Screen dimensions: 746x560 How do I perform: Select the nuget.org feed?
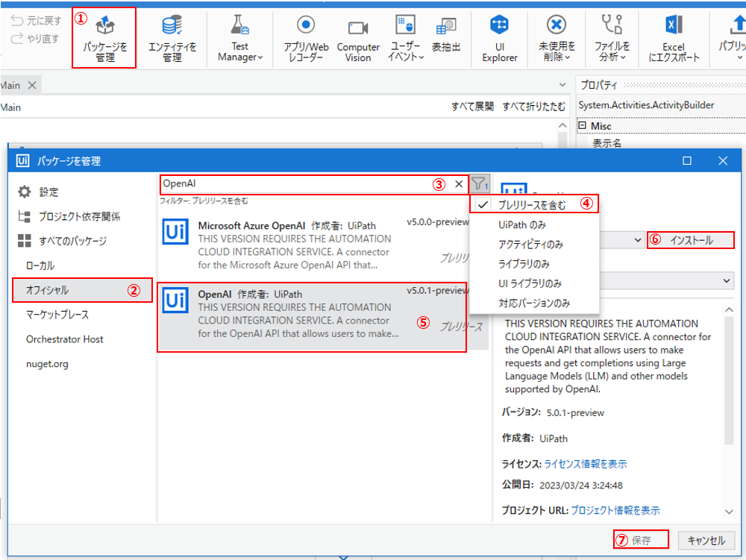tap(47, 364)
